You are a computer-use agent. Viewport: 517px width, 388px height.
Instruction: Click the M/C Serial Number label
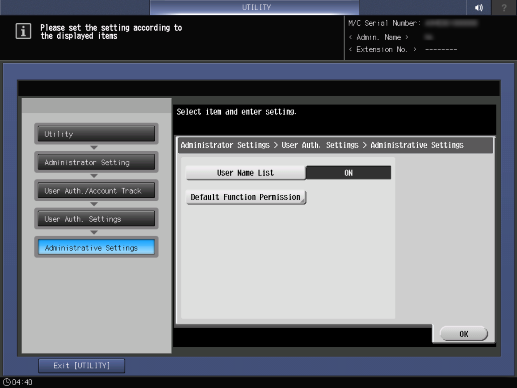(x=384, y=23)
